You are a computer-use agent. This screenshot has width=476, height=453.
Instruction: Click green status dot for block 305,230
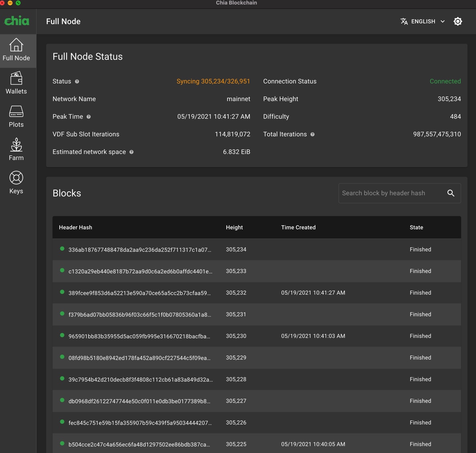point(62,335)
